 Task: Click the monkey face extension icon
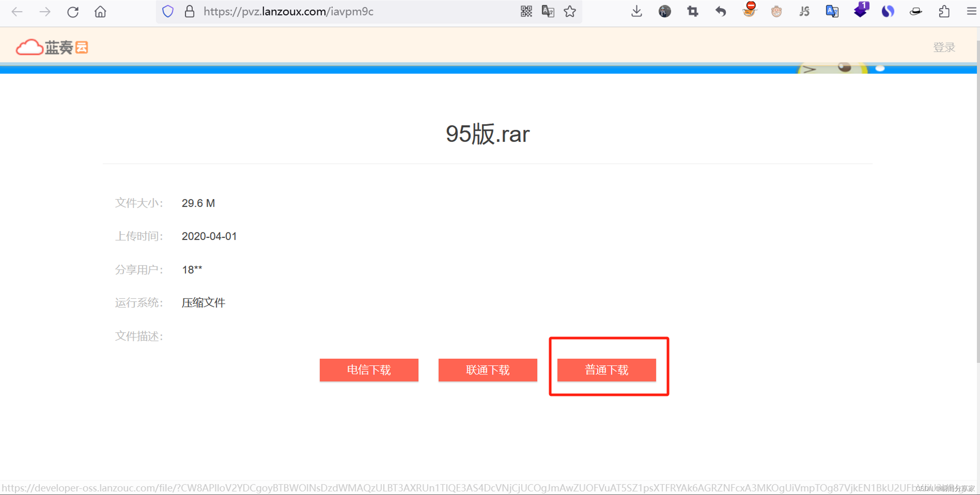coord(776,11)
